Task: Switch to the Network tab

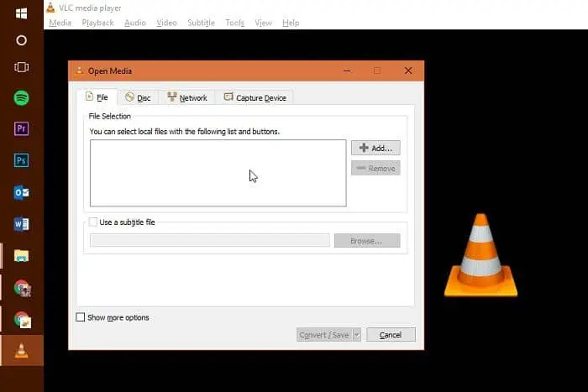Action: pos(186,98)
